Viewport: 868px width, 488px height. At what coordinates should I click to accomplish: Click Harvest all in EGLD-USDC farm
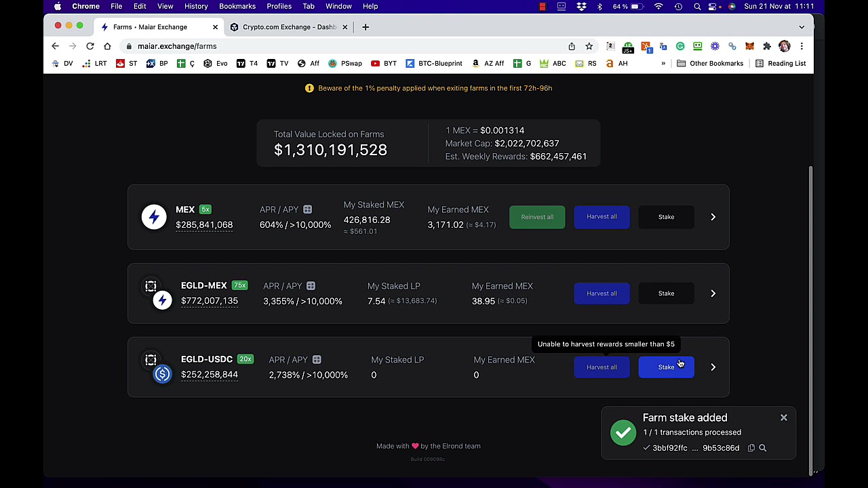(601, 367)
